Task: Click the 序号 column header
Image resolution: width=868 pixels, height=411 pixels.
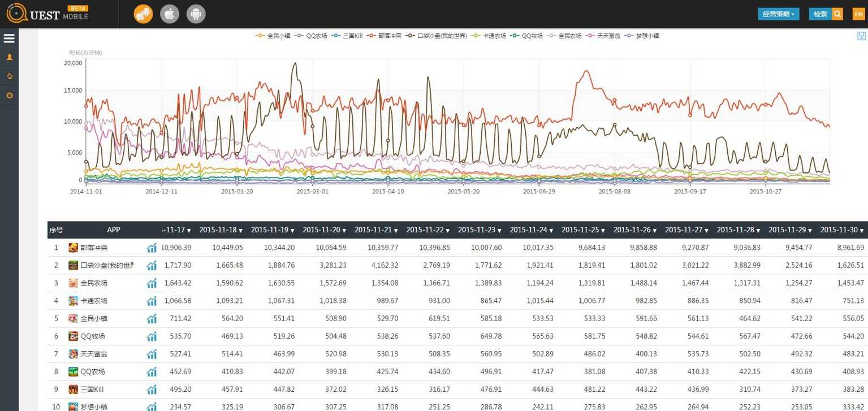Action: click(x=56, y=230)
